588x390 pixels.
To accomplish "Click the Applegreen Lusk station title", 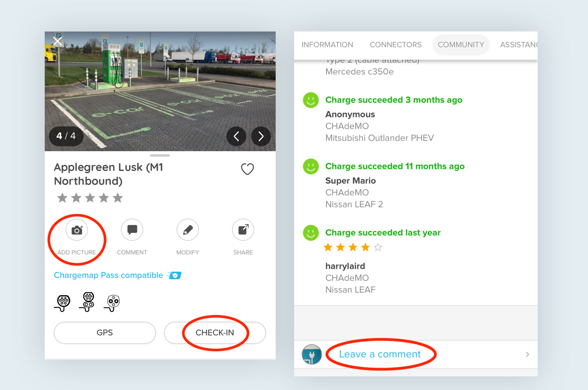I will pos(109,174).
